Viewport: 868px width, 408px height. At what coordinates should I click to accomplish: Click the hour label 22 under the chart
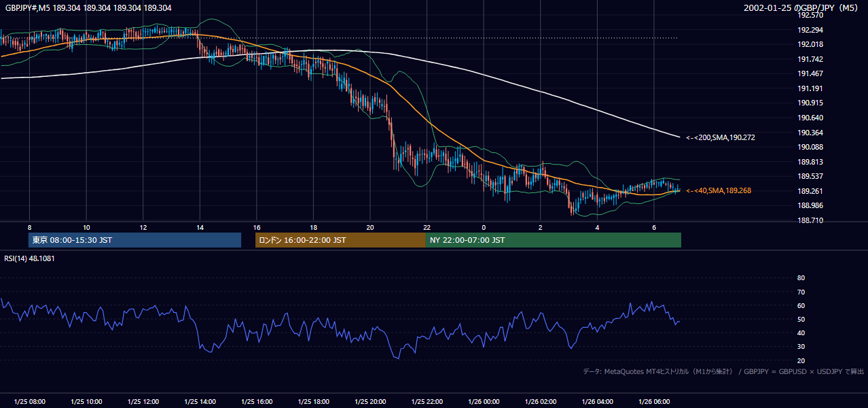pyautogui.click(x=427, y=227)
